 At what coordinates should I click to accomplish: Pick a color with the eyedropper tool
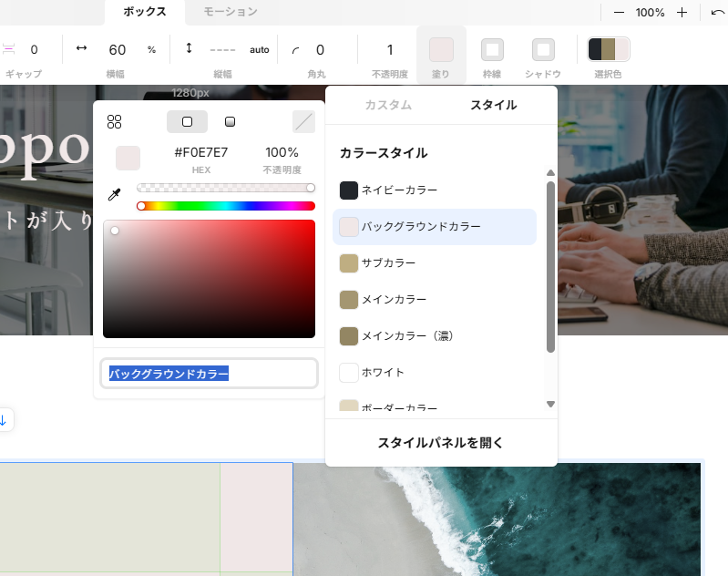(114, 195)
